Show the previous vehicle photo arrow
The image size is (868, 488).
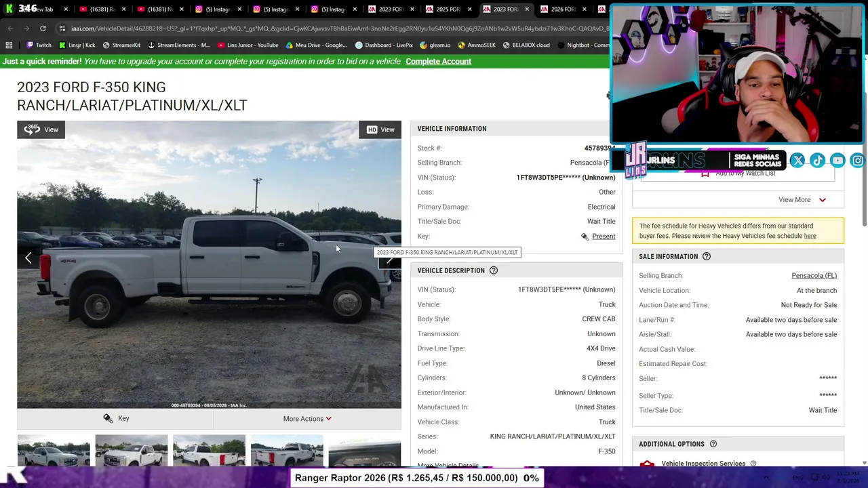click(x=28, y=258)
